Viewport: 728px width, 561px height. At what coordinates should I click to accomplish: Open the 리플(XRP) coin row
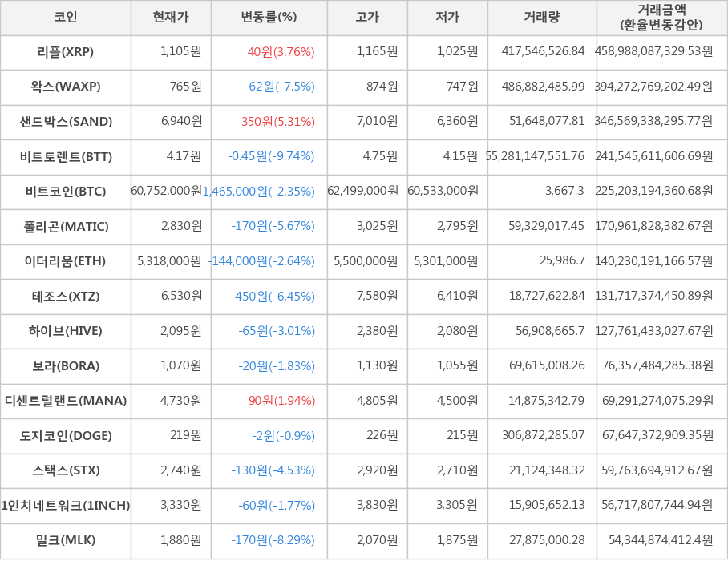(66, 52)
